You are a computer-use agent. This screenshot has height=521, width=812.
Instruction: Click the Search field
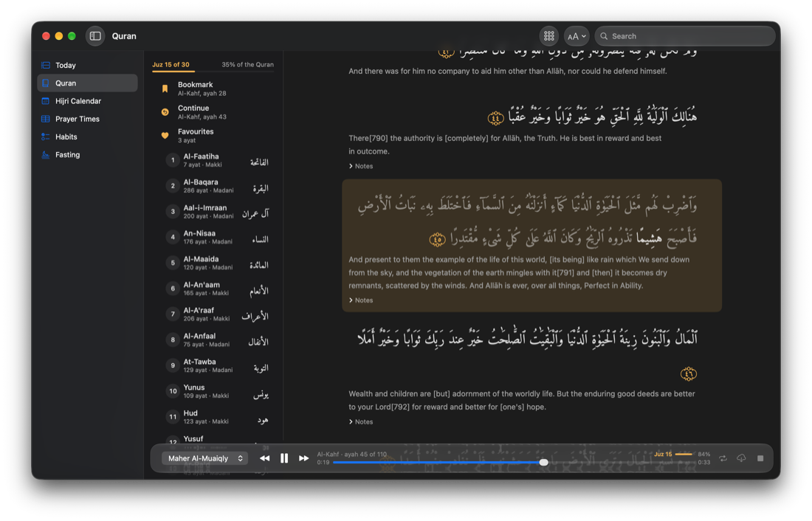[684, 36]
